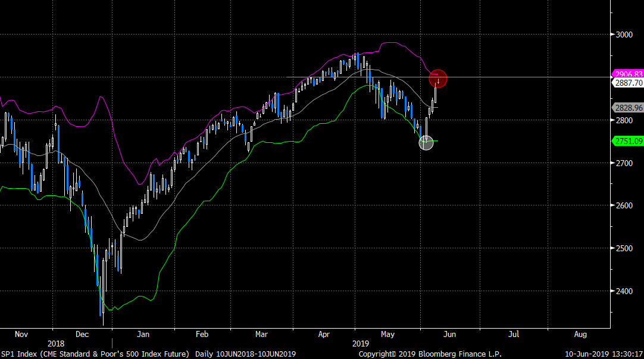
Task: Click the Dec month label on time axis
Action: pyautogui.click(x=82, y=335)
